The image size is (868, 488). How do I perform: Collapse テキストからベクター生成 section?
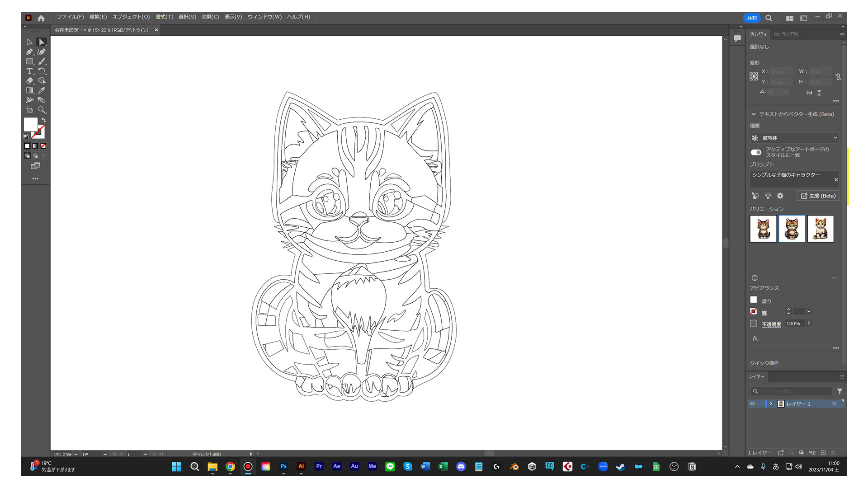[x=754, y=114]
